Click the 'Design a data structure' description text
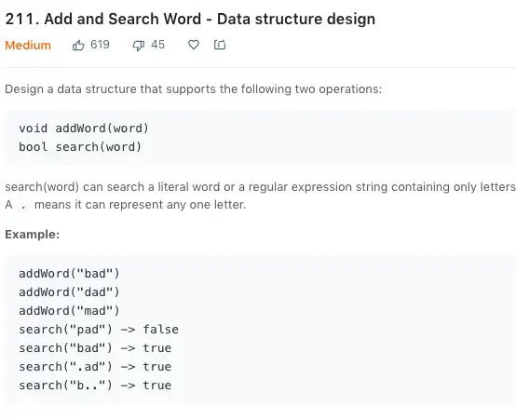Screen dimensions: 516x420 (194, 89)
